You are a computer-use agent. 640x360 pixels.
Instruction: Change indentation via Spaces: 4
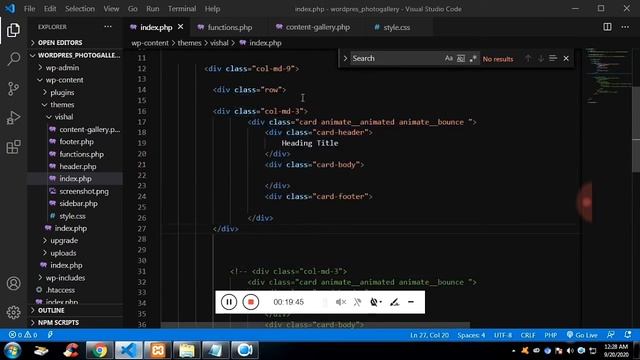(x=471, y=335)
